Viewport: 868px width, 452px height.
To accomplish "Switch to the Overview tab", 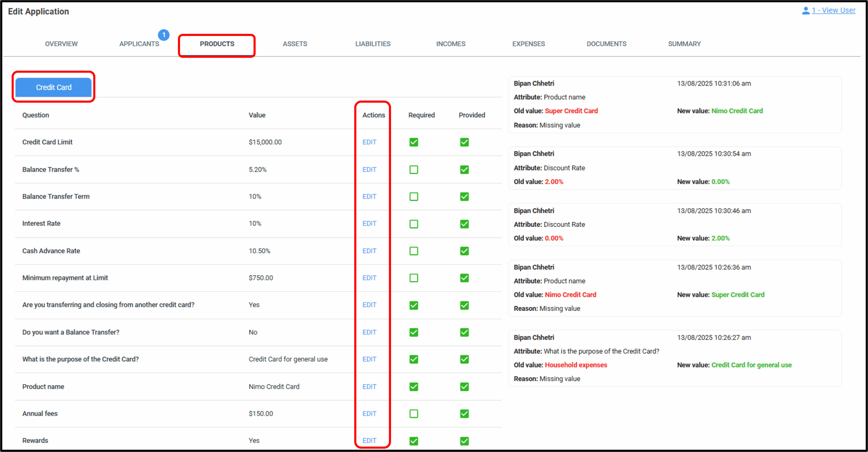I will 61,44.
